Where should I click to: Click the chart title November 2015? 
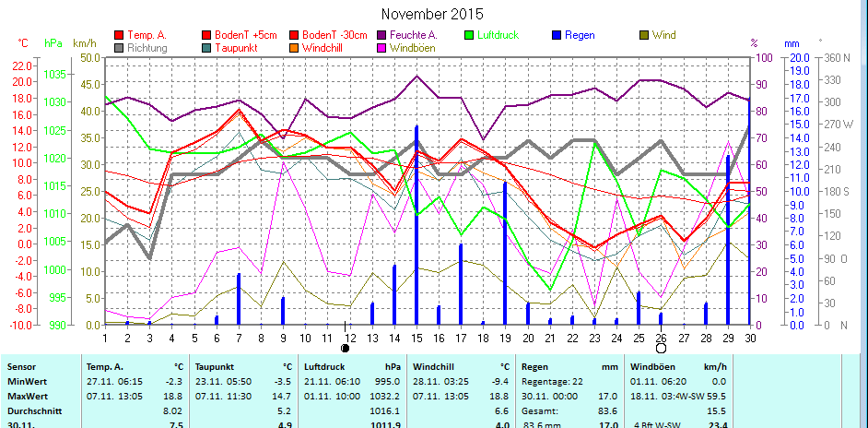pyautogui.click(x=432, y=13)
